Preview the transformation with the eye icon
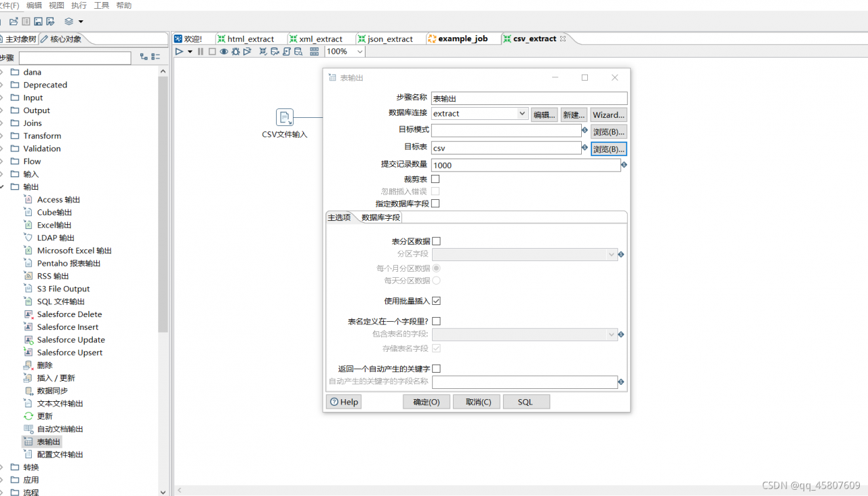 (224, 51)
